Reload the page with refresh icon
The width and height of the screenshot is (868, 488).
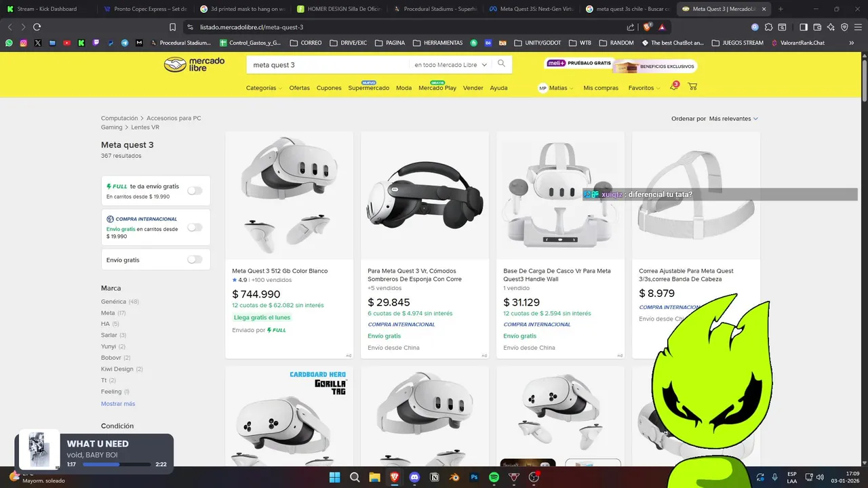point(37,27)
